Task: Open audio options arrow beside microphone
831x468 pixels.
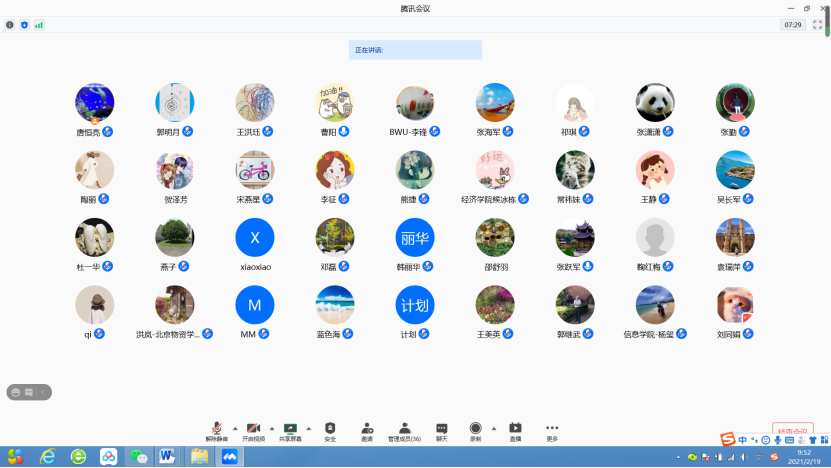Action: tap(235, 427)
